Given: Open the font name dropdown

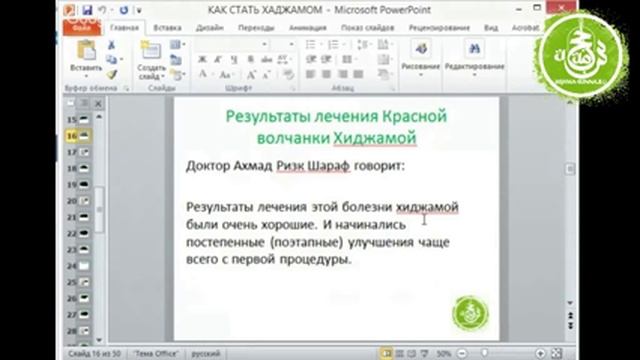Looking at the screenshot, I should pyautogui.click(x=264, y=44).
